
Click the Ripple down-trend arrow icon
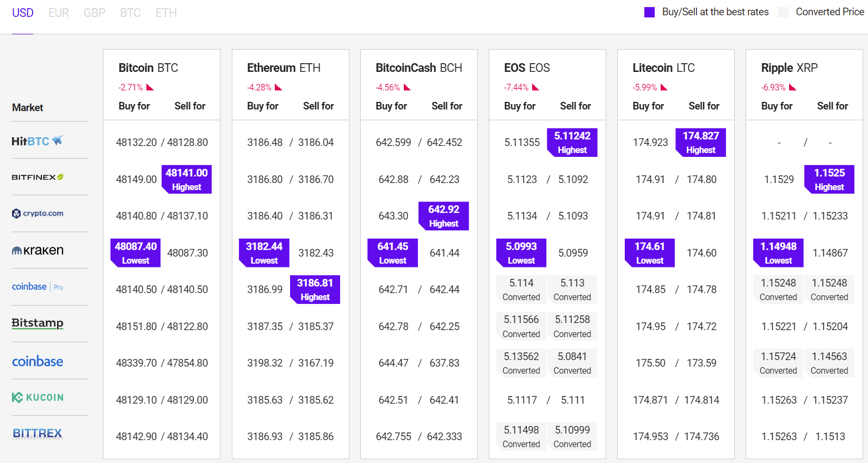pyautogui.click(x=793, y=87)
